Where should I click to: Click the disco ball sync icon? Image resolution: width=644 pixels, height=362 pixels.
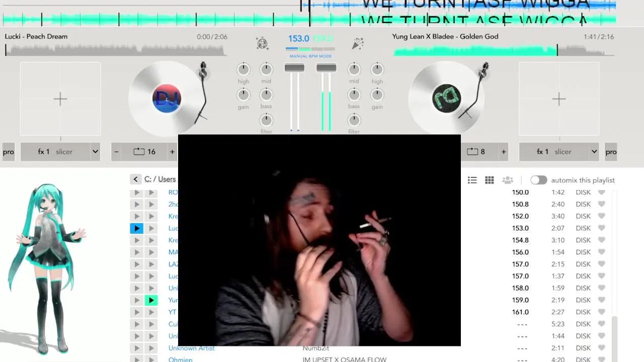coord(262,43)
